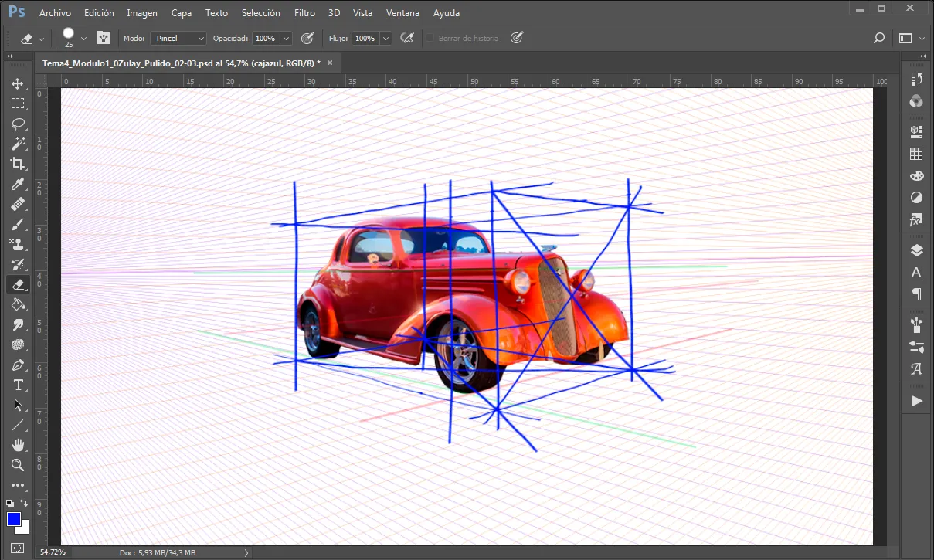Expand the toolbox with double chevrons
Screen dimensions: 934x560
click(11, 56)
